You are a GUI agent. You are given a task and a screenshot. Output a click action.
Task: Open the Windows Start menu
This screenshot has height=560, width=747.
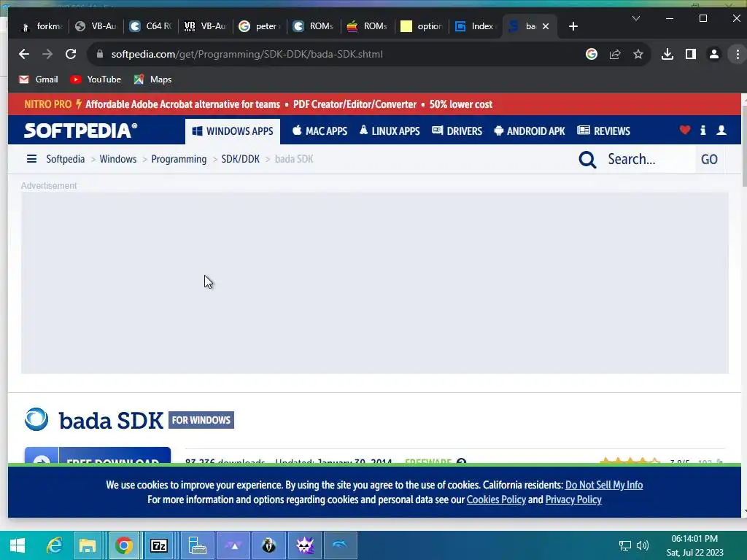[18, 545]
